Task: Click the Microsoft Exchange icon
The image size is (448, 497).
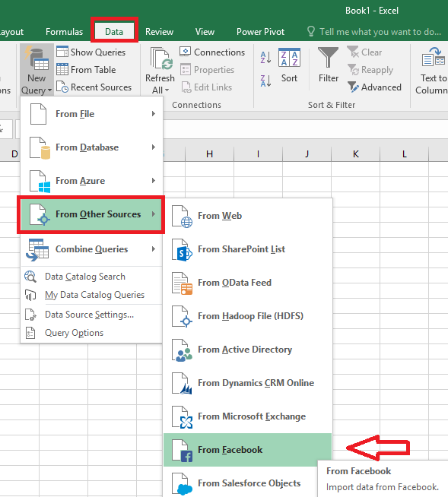Action: (182, 416)
